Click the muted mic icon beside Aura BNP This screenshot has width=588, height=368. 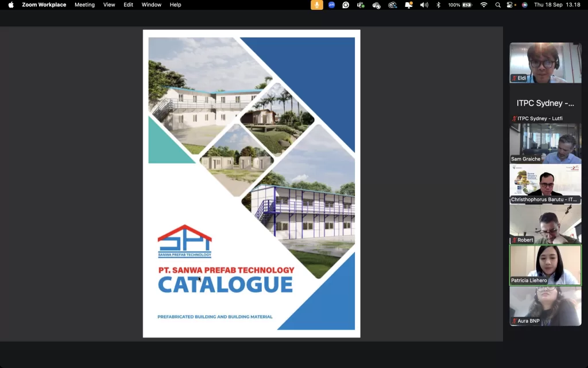[x=514, y=321]
